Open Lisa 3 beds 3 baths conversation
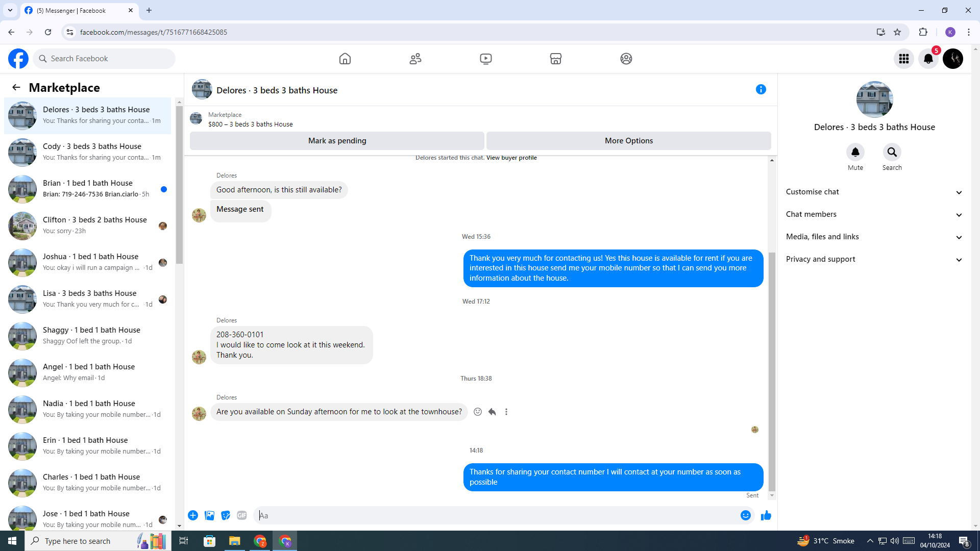The height and width of the screenshot is (551, 980). pyautogui.click(x=87, y=299)
